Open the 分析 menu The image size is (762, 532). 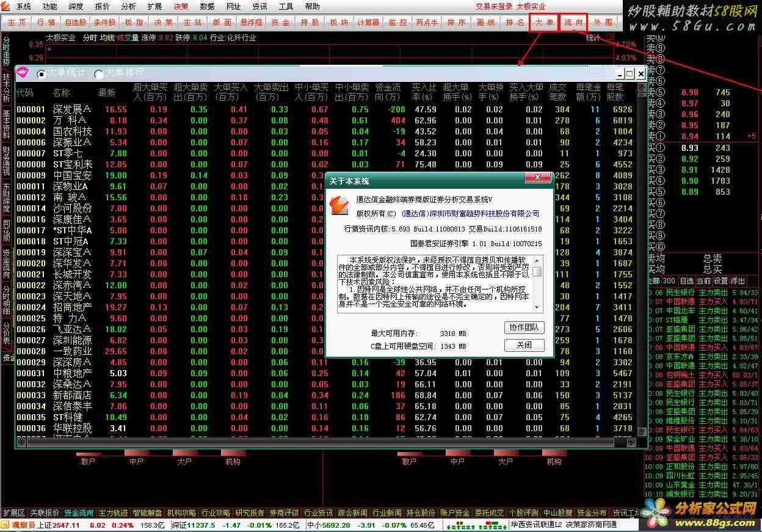(x=128, y=7)
